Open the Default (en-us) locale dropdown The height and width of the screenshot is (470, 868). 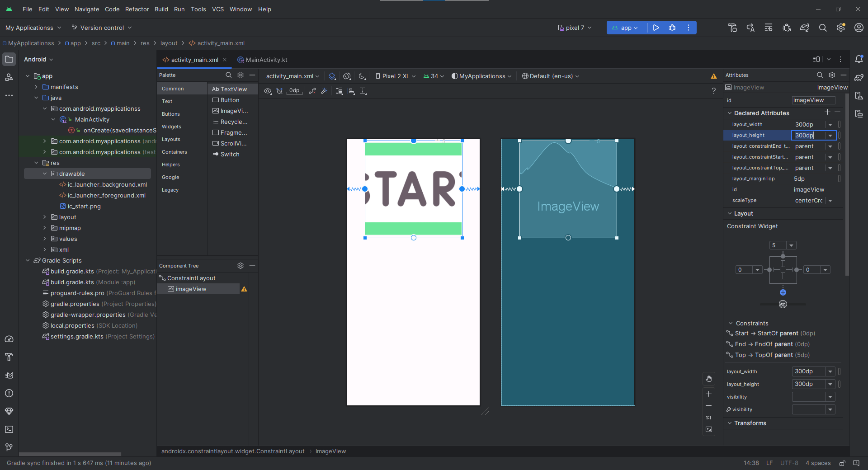pyautogui.click(x=551, y=76)
